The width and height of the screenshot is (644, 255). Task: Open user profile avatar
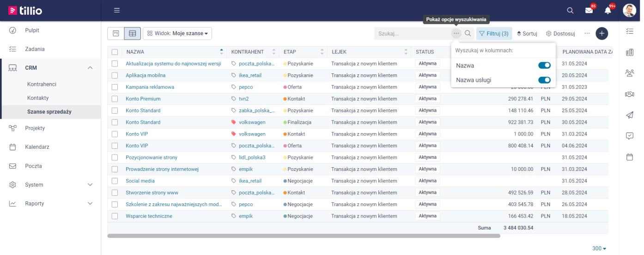pos(629,10)
